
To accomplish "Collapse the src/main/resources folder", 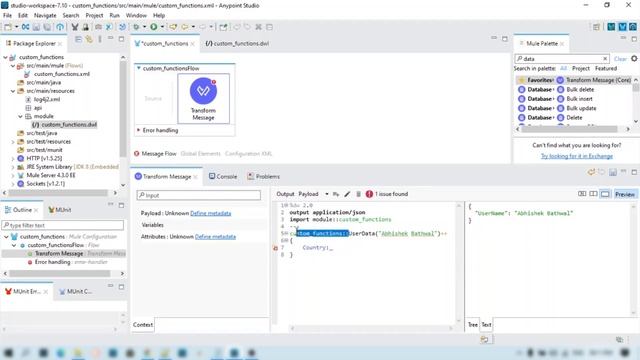I will coord(13,91).
